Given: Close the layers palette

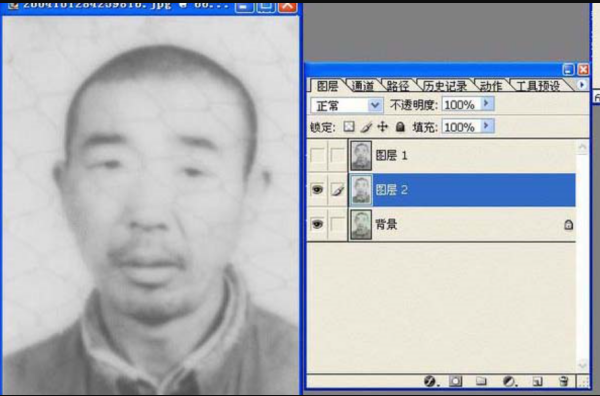Looking at the screenshot, I should [x=583, y=69].
